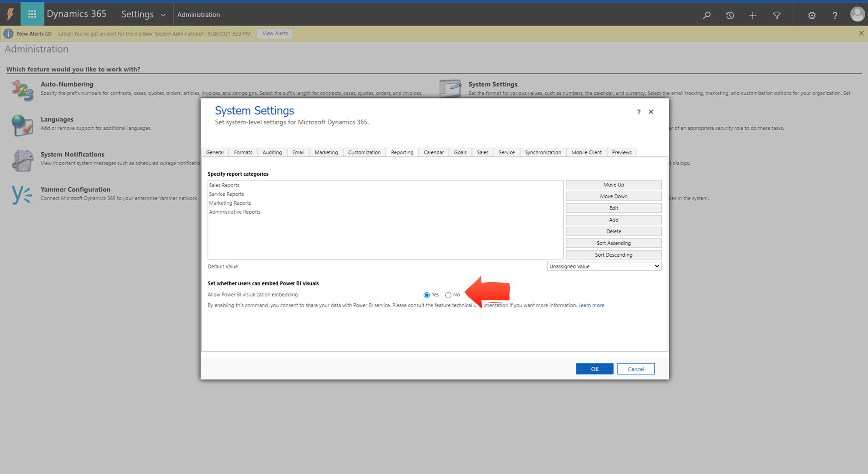Switch to the General tab
Viewport: 868px width, 474px height.
[215, 152]
